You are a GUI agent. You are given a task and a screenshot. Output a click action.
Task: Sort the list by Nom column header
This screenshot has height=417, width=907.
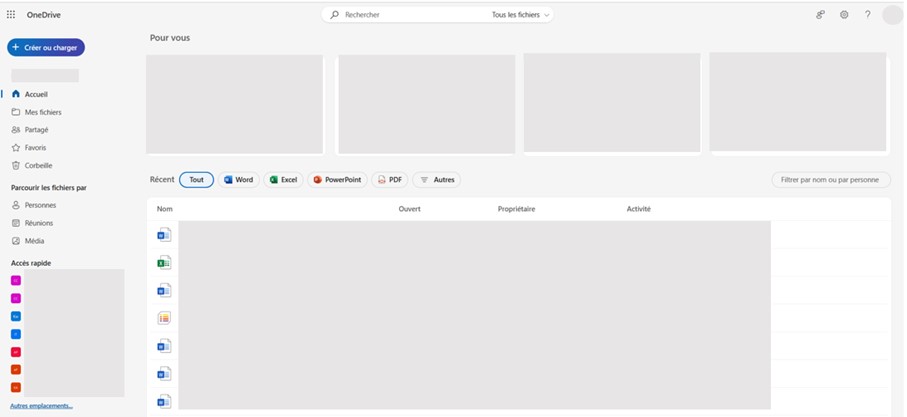pyautogui.click(x=165, y=209)
